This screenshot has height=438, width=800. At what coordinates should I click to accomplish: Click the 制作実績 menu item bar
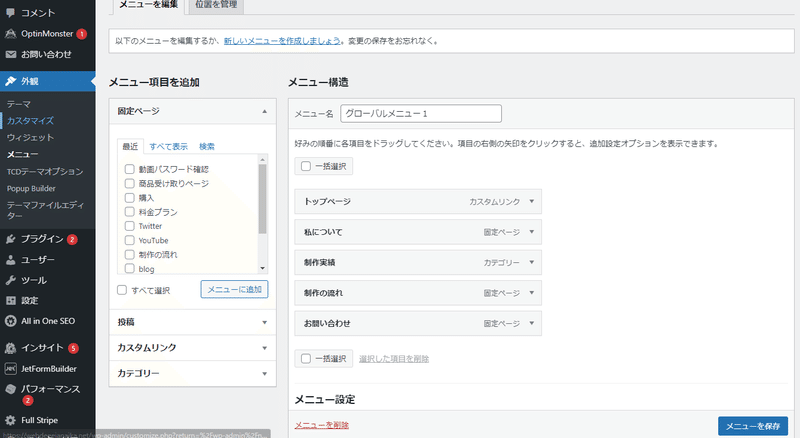418,262
